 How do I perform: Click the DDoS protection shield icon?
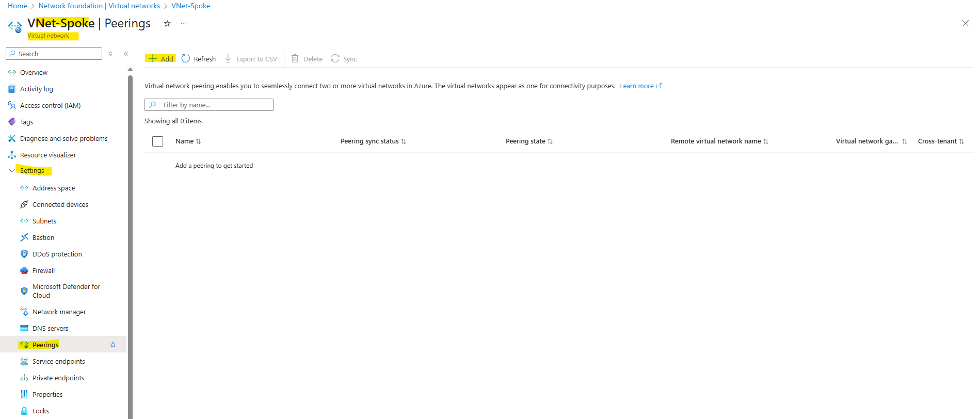tap(24, 254)
